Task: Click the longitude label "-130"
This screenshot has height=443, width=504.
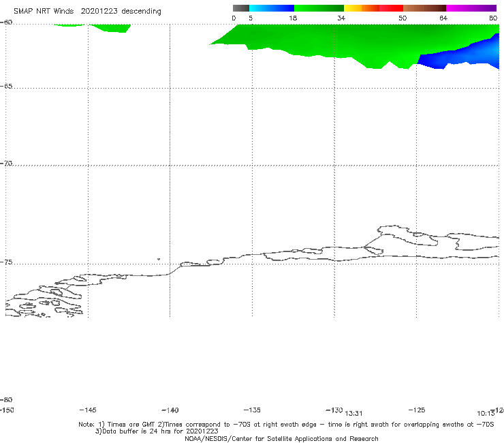Action: 334,410
